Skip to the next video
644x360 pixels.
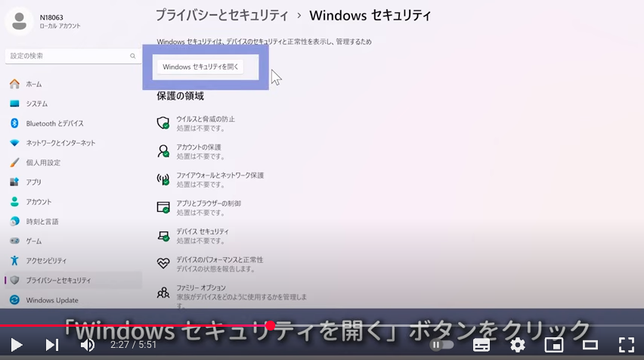pyautogui.click(x=51, y=345)
